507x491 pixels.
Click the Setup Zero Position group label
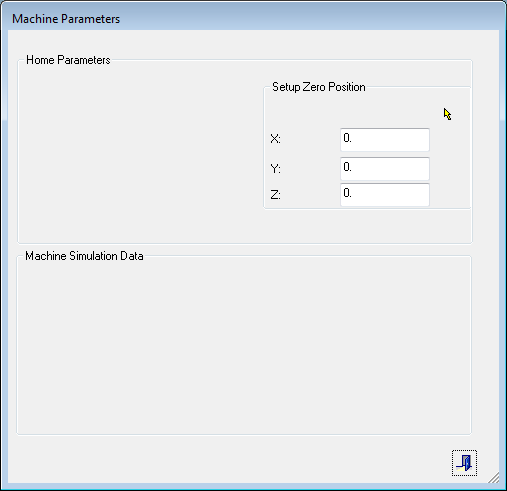tap(319, 87)
